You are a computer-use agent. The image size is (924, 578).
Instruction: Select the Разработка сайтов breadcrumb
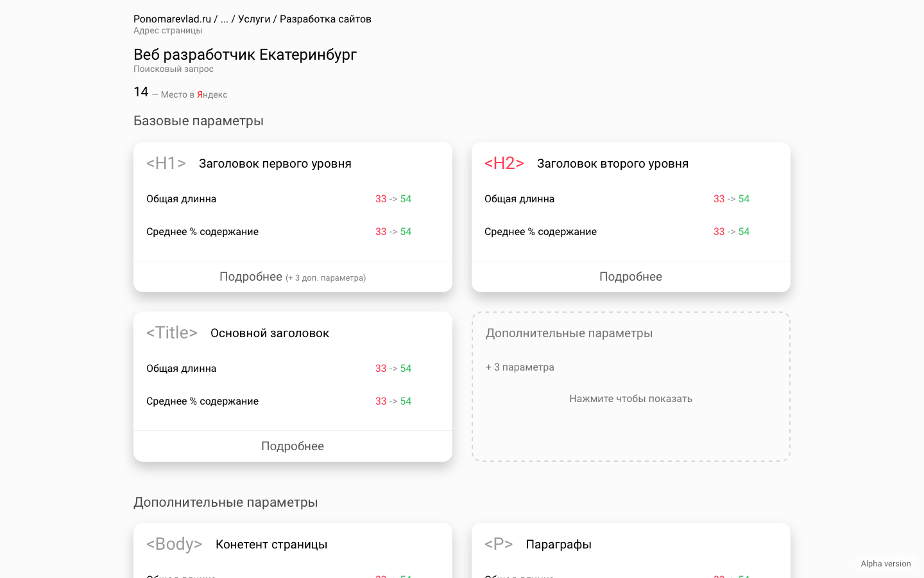coord(325,19)
